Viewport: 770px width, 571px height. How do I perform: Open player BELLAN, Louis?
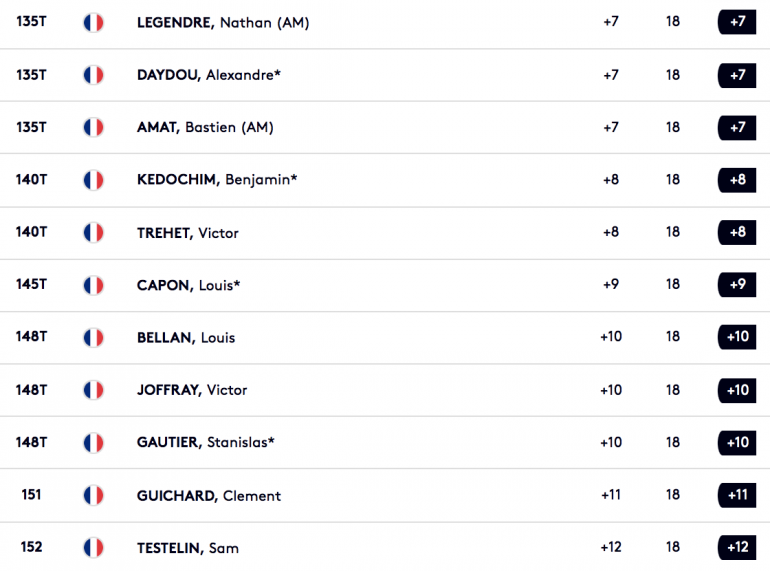tap(186, 338)
